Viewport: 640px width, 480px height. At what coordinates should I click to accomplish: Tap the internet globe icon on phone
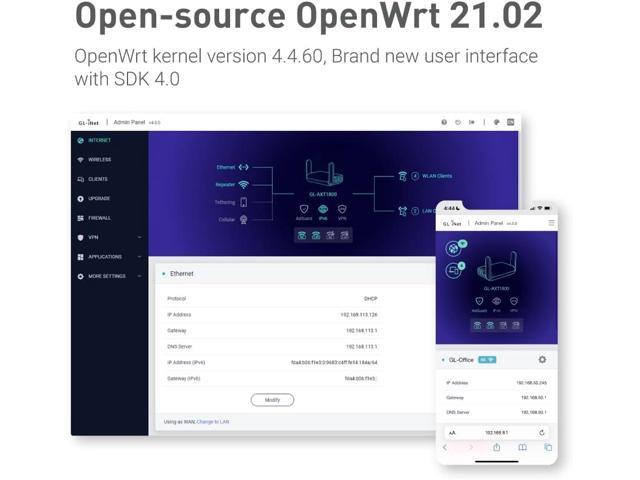pos(453,248)
